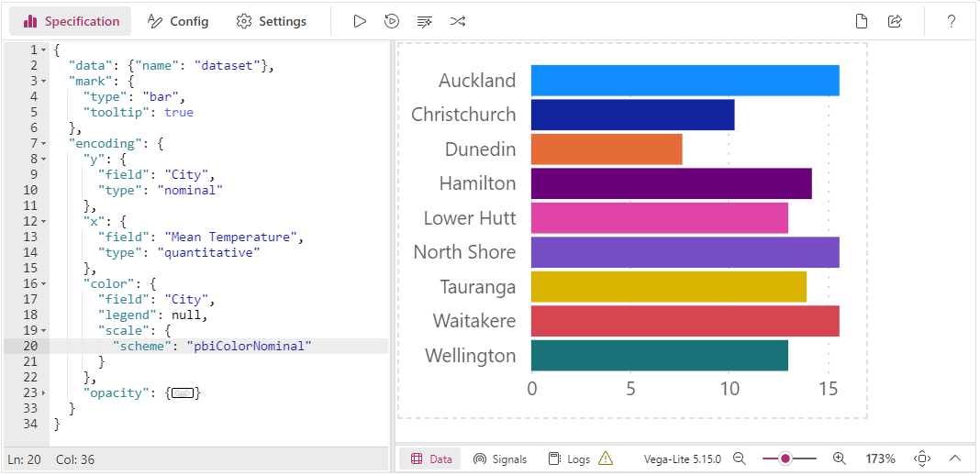Viewport: 980px width, 475px height.
Task: Click the Ln: 20 status indicator
Action: pos(25,460)
